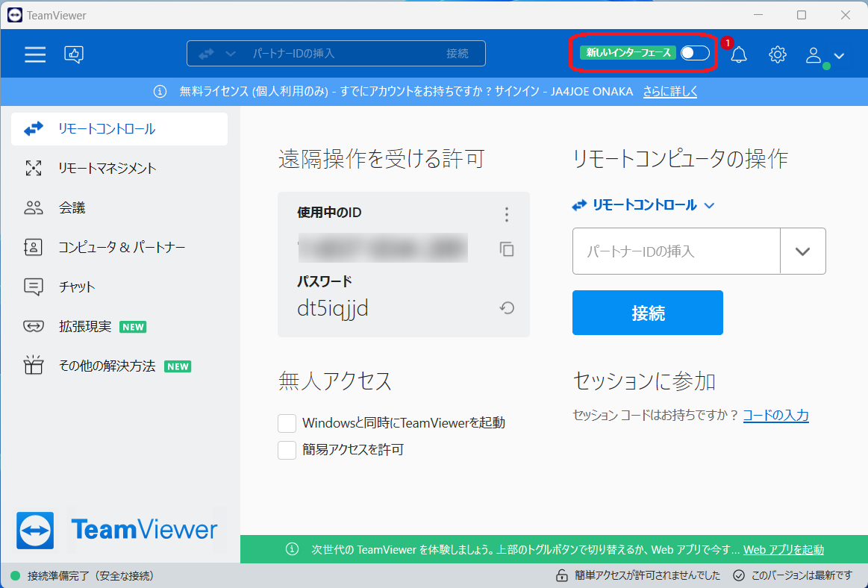Enable Windowsと同時にTeamViewerを起動

coord(287,422)
